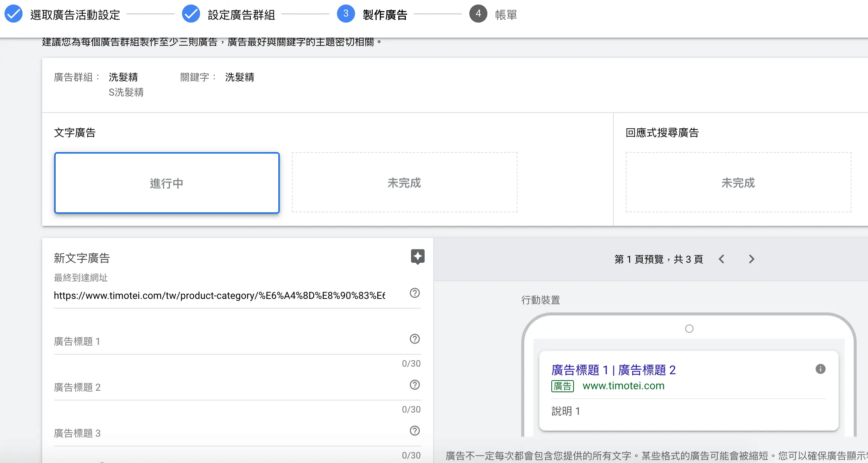868x463 pixels.
Task: Go to next preview page arrow
Action: [x=751, y=259]
